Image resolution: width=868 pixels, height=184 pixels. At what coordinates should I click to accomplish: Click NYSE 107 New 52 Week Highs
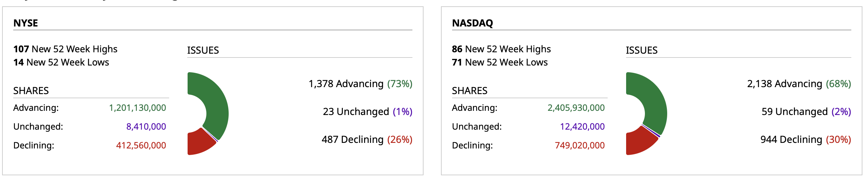coord(65,49)
